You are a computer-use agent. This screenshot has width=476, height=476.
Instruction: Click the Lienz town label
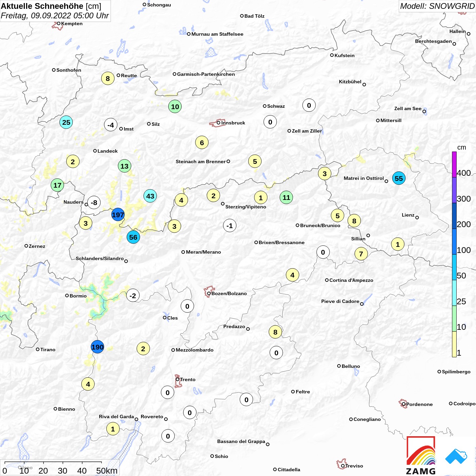408,215
